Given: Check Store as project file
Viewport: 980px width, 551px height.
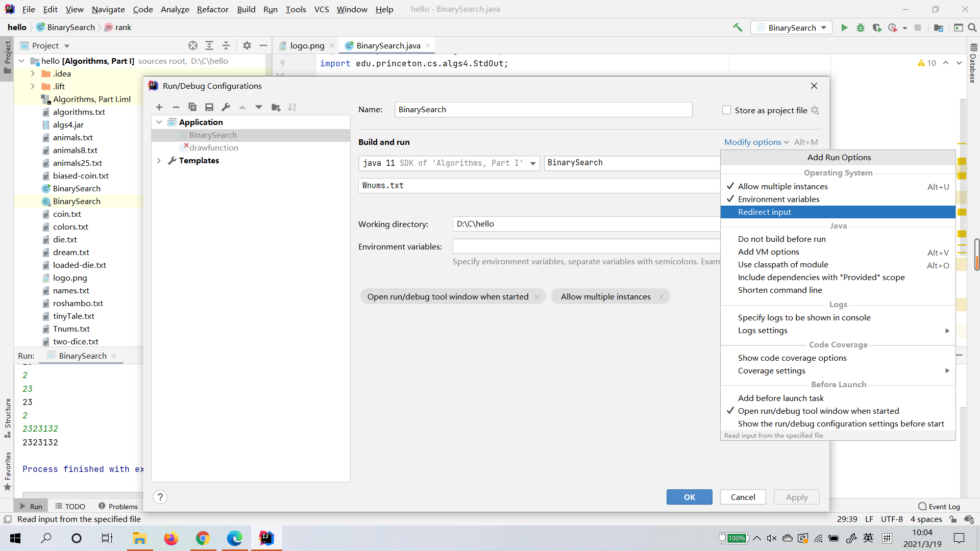Looking at the screenshot, I should click(727, 110).
